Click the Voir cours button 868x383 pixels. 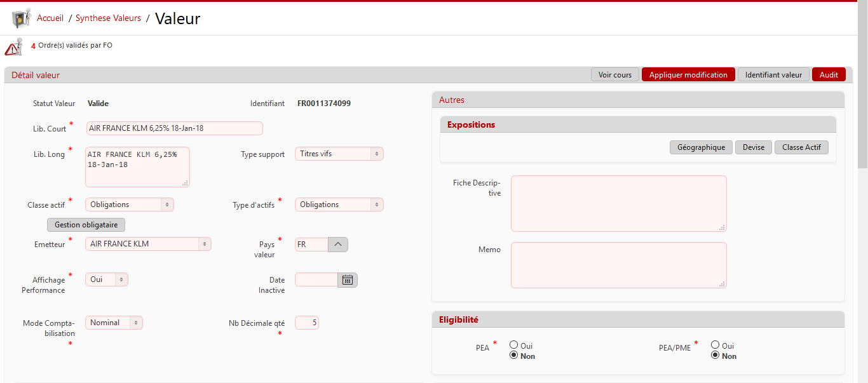615,75
